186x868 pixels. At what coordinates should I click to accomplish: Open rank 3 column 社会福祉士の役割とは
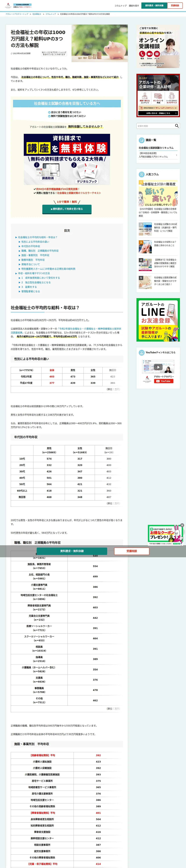coord(158,246)
